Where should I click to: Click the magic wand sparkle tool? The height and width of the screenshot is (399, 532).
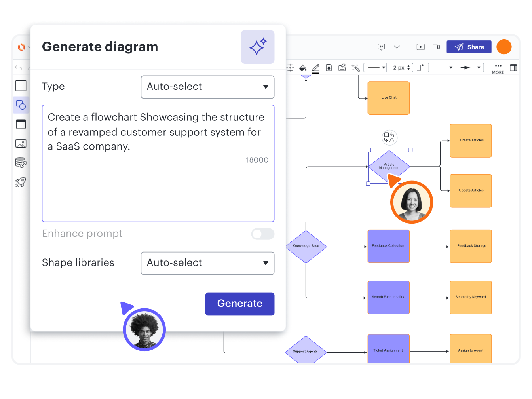[x=355, y=68]
